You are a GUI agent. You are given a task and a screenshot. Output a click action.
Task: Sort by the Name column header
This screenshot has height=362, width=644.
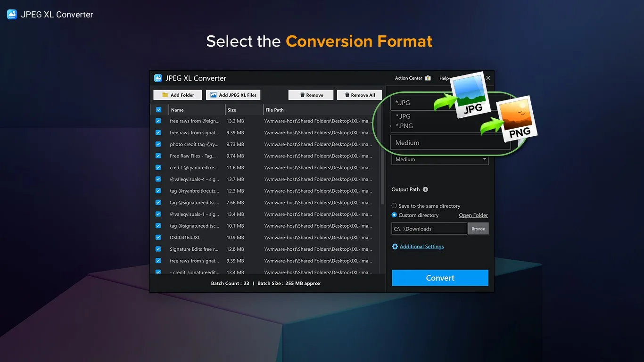[197, 110]
